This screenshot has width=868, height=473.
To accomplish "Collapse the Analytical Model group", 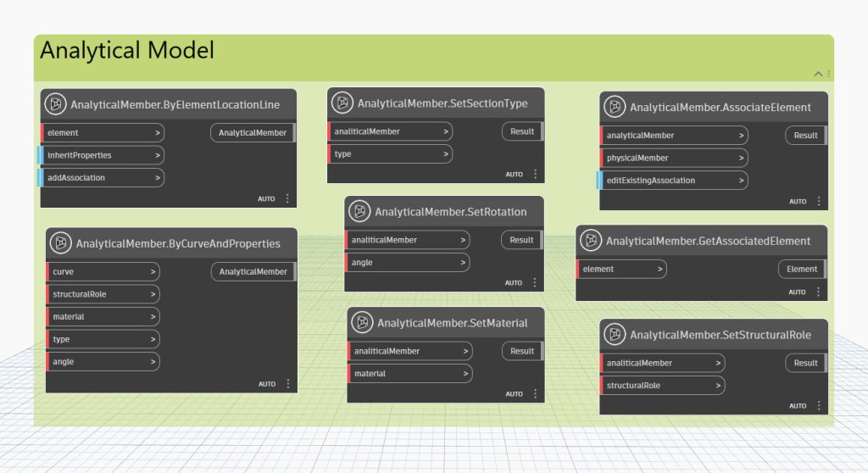I will [x=818, y=74].
